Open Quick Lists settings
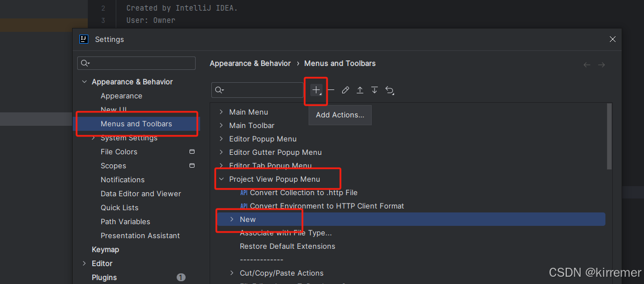 point(120,207)
